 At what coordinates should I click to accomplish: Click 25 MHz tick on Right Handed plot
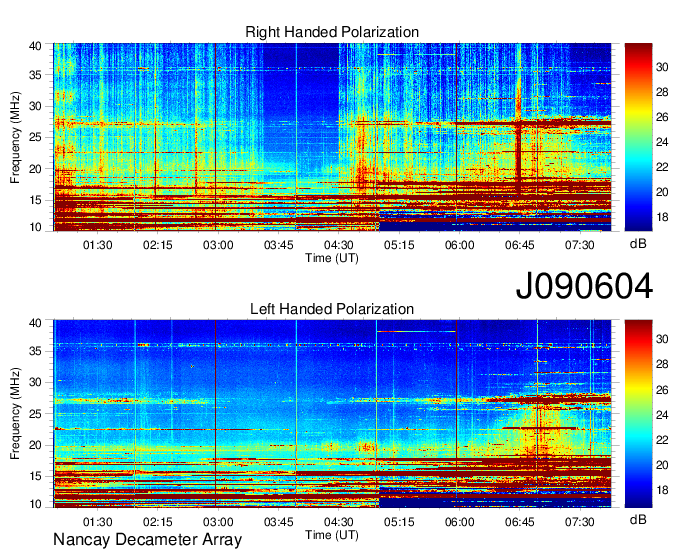coord(36,137)
